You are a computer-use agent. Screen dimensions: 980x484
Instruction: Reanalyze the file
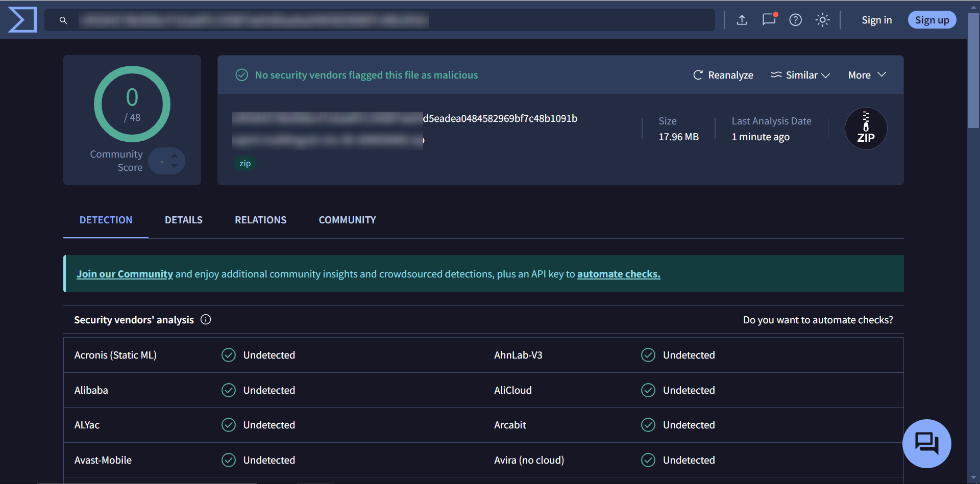(x=722, y=75)
